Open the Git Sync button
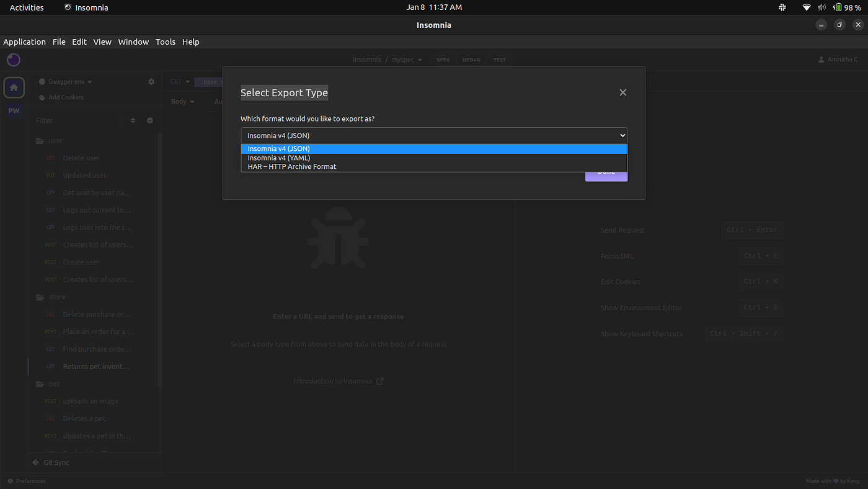Screen dimensions: 868x489 (51, 462)
